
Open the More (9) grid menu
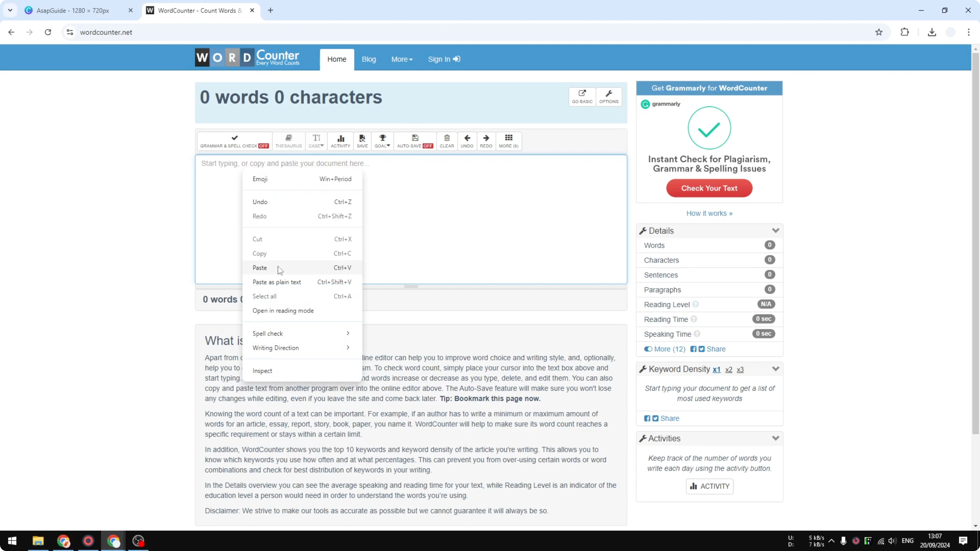point(509,141)
